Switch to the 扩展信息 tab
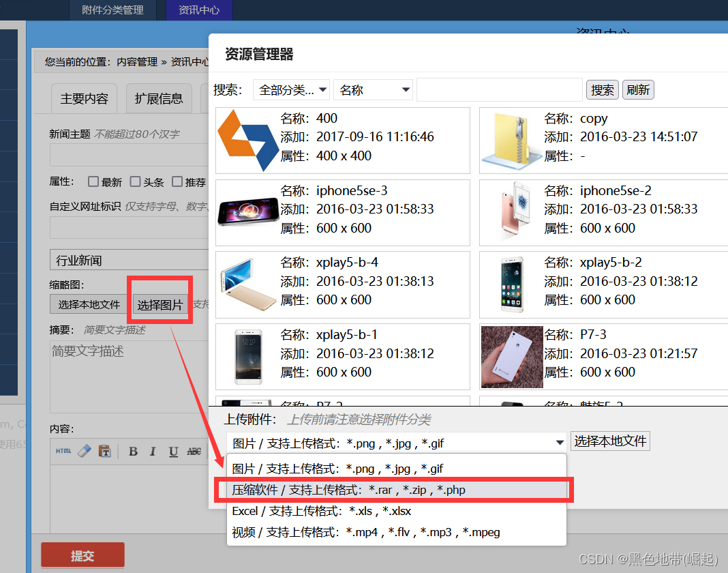This screenshot has width=728, height=573. (158, 98)
